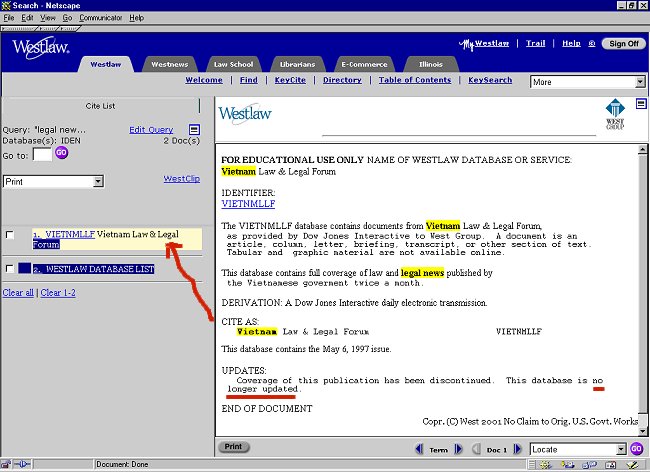This screenshot has height=472, width=650.
Task: Go to next Term with right arrow
Action: (458, 449)
